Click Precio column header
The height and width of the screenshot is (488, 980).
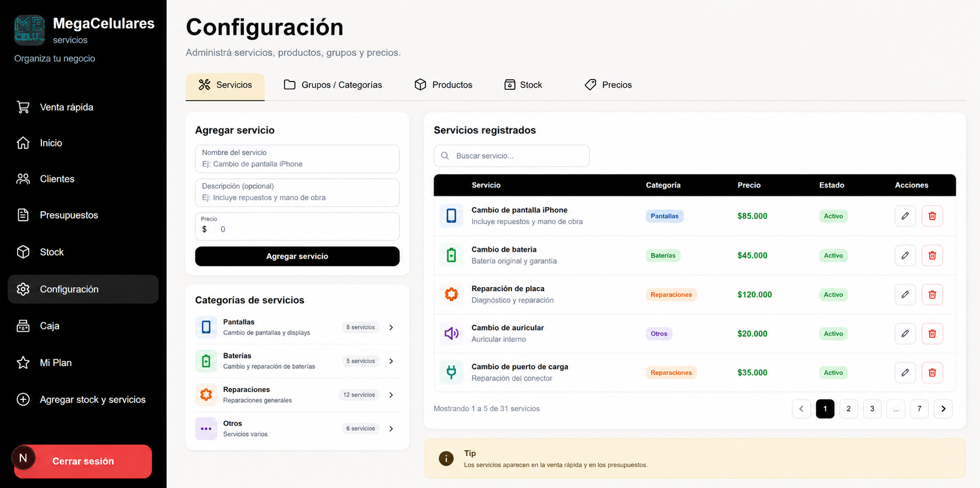tap(749, 185)
